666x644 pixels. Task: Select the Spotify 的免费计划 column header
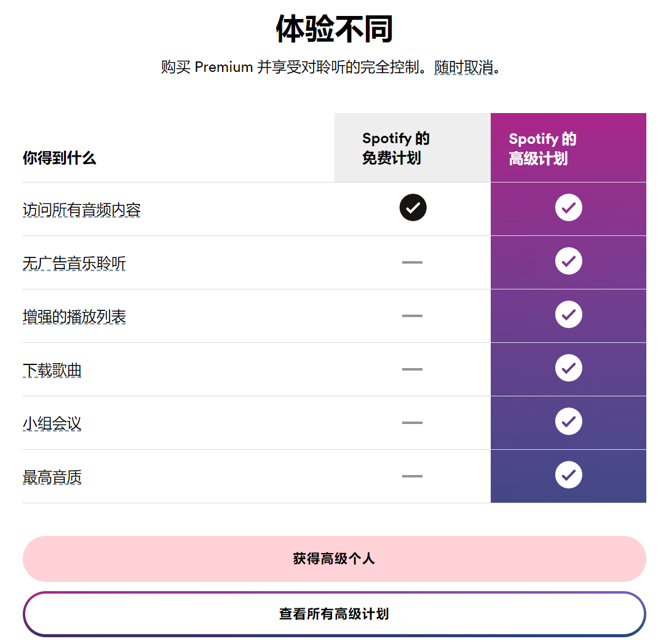pyautogui.click(x=396, y=148)
